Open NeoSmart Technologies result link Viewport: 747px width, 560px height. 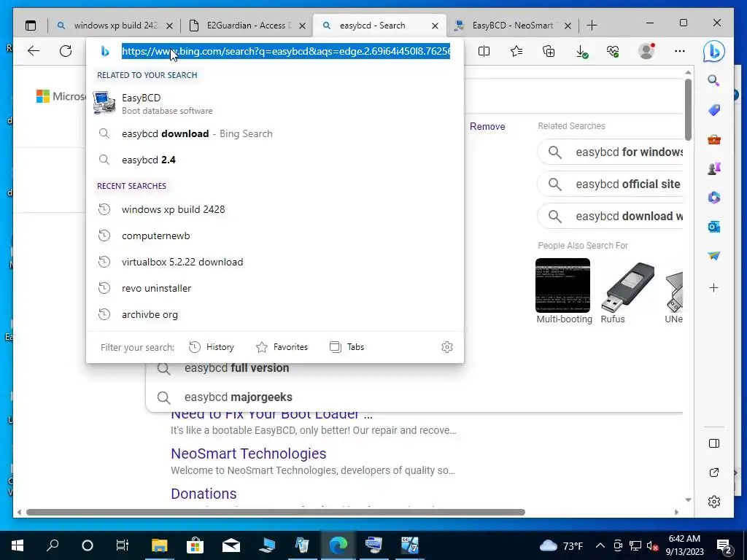pyautogui.click(x=248, y=454)
